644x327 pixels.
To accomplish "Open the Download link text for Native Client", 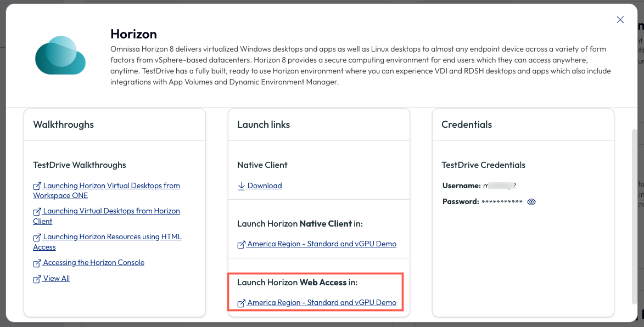I will pos(265,186).
